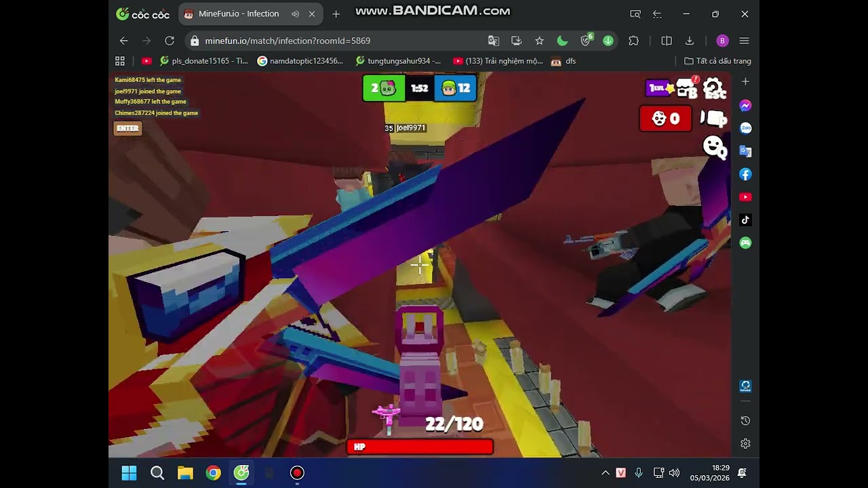Click the red zombie kill counter

pyautogui.click(x=665, y=119)
